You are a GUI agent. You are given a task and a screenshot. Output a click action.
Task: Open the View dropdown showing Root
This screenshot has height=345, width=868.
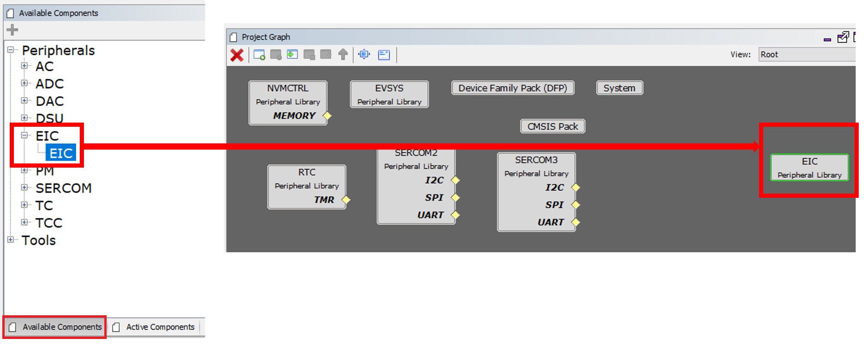[806, 54]
